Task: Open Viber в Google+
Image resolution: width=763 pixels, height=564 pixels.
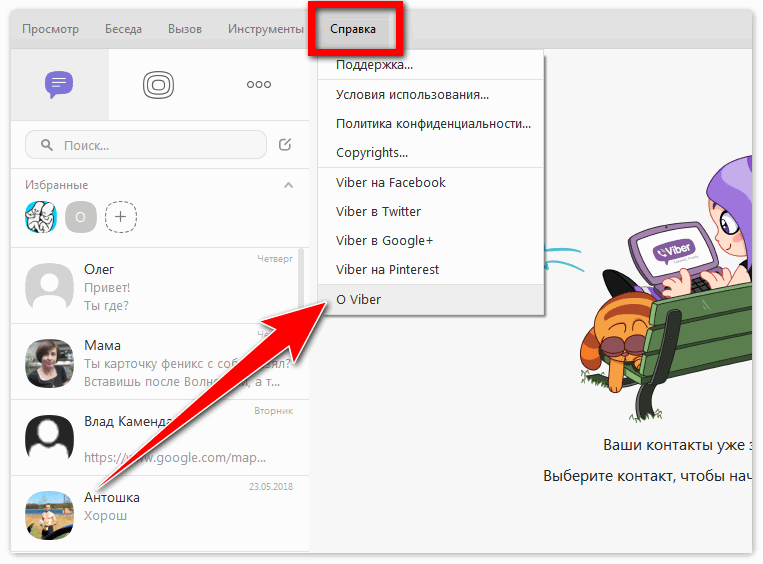Action: click(431, 241)
